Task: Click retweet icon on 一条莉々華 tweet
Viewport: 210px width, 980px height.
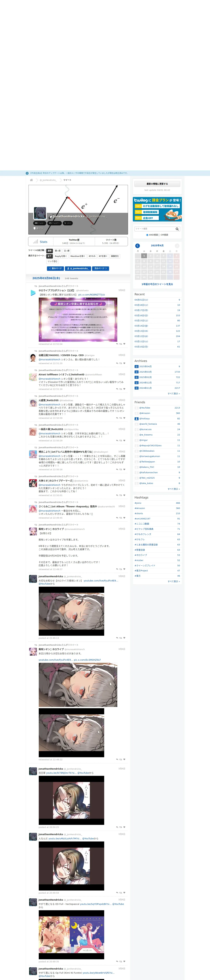Action: click(121, 441)
